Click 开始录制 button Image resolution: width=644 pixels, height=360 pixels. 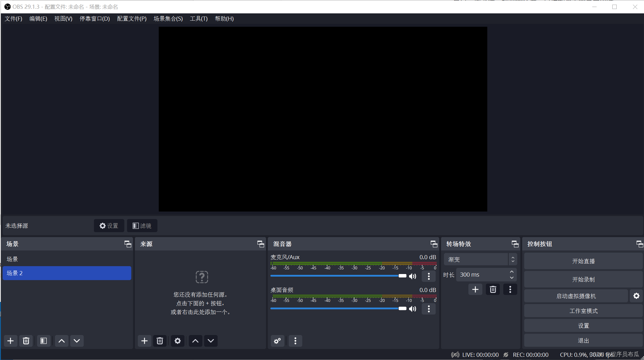584,280
